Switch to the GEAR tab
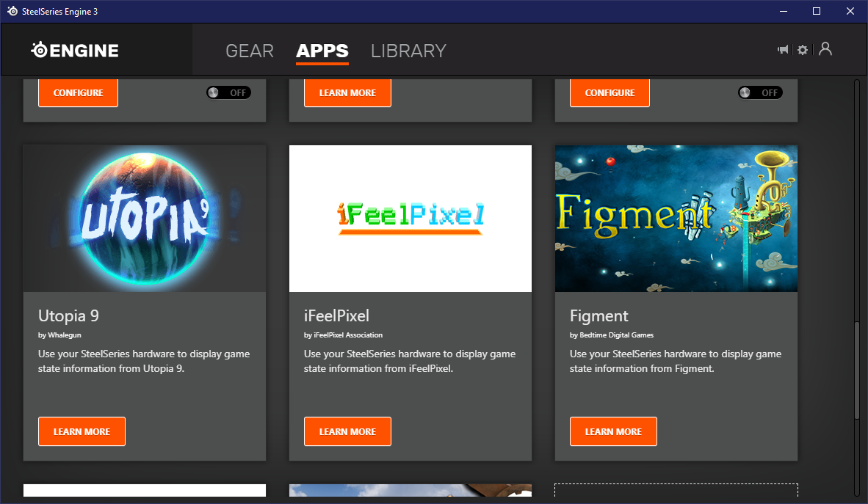This screenshot has width=868, height=504. pyautogui.click(x=250, y=51)
